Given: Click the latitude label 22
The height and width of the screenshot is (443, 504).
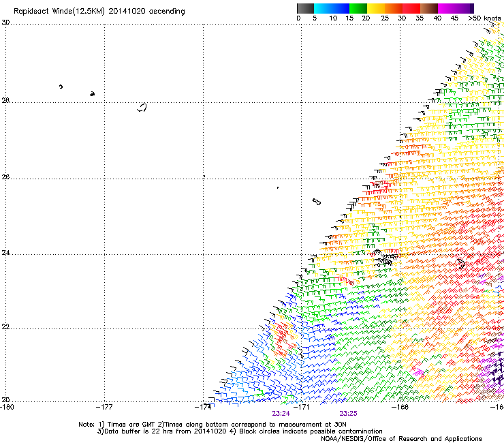Looking at the screenshot, I should tap(5, 326).
